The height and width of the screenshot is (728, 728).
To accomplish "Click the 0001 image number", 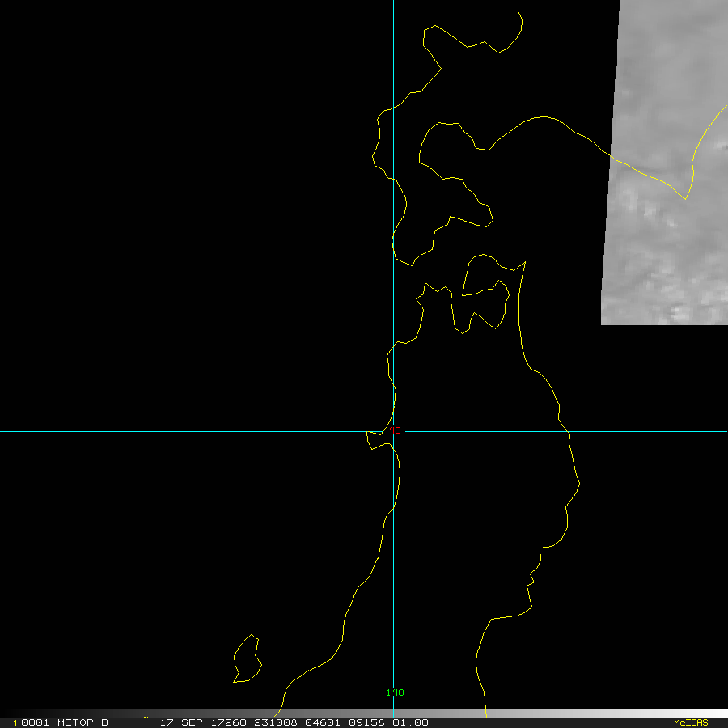I will [35, 722].
